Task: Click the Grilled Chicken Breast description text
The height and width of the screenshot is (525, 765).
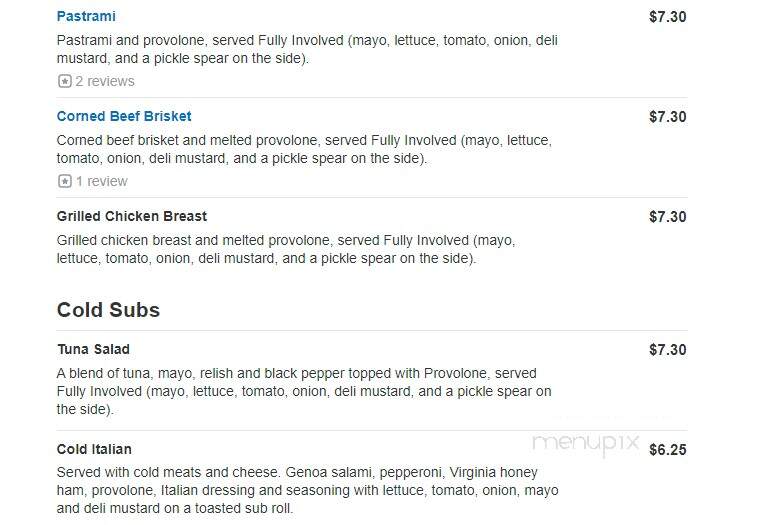Action: tap(286, 249)
